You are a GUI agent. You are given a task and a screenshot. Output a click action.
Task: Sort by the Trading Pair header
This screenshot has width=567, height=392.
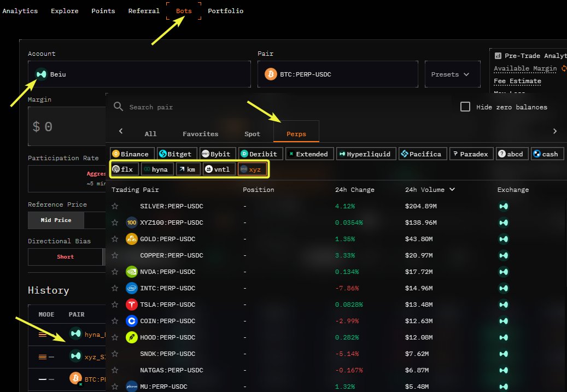[135, 190]
